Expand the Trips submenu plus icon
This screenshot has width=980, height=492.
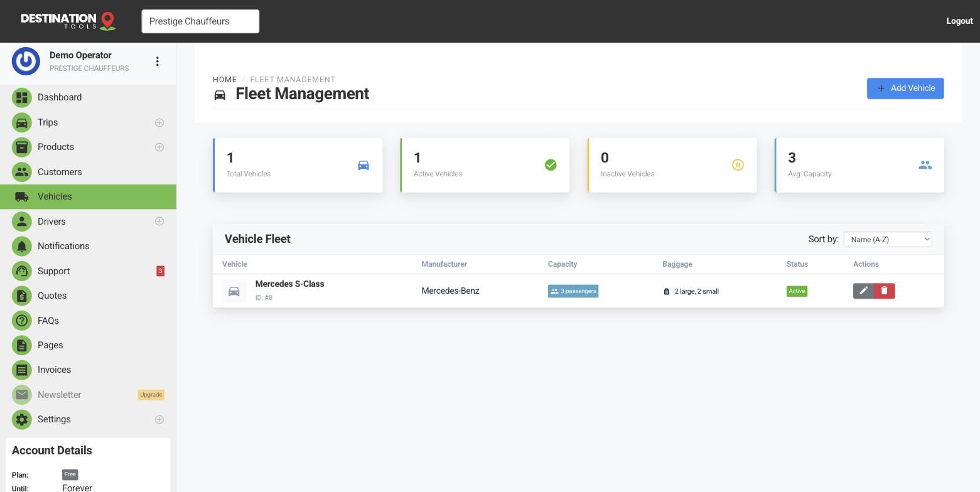click(x=159, y=122)
